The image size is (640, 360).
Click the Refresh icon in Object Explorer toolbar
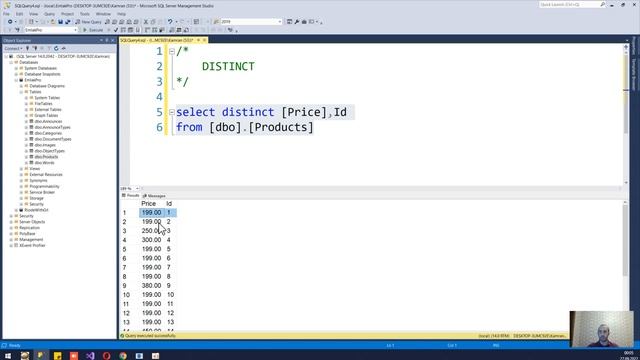click(56, 48)
